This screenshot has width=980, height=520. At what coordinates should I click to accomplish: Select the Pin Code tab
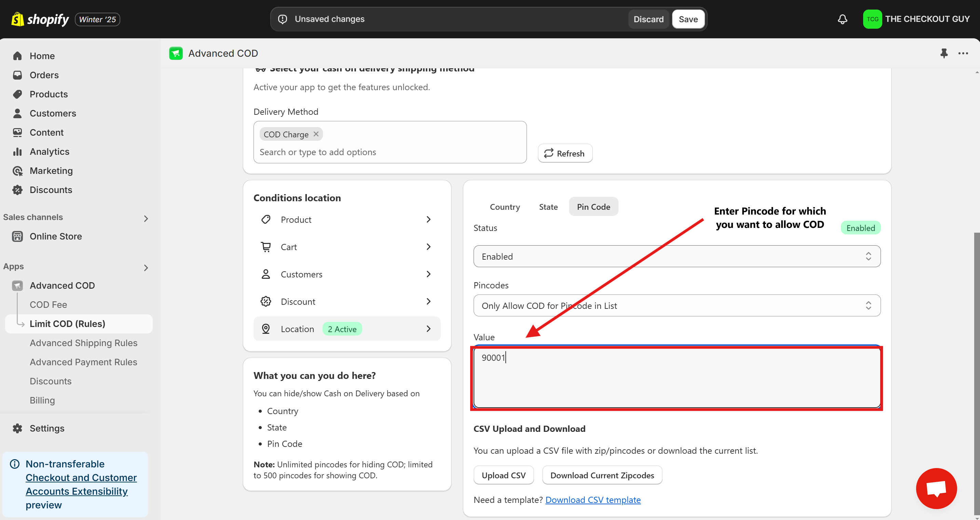(594, 207)
